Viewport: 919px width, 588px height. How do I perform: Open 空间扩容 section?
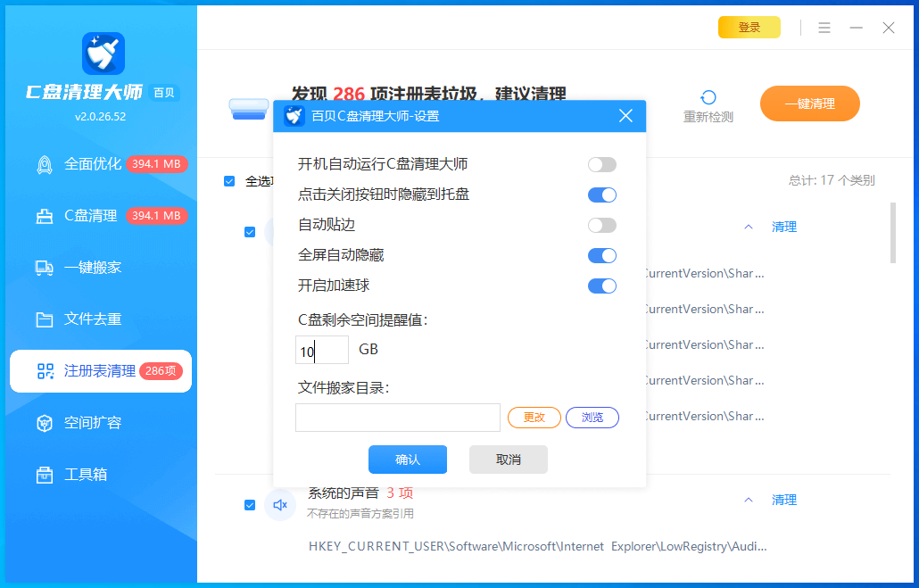coord(101,423)
